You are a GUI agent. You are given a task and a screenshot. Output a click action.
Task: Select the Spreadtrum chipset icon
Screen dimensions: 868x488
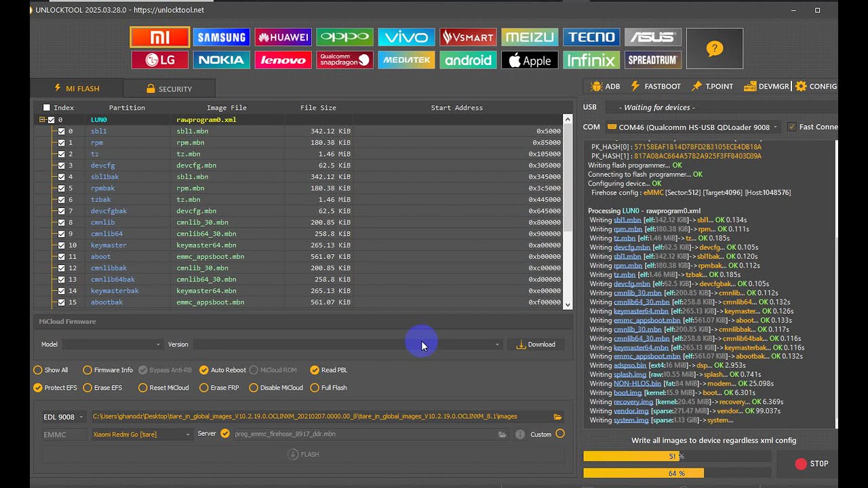(653, 60)
